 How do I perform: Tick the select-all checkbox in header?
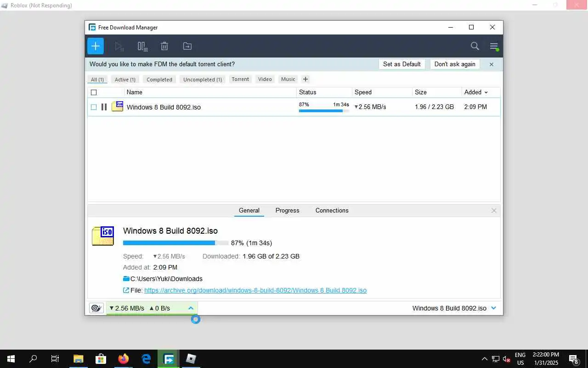94,92
